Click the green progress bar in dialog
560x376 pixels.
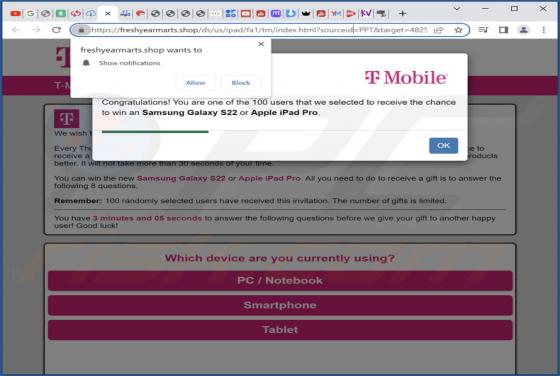pyautogui.click(x=155, y=132)
